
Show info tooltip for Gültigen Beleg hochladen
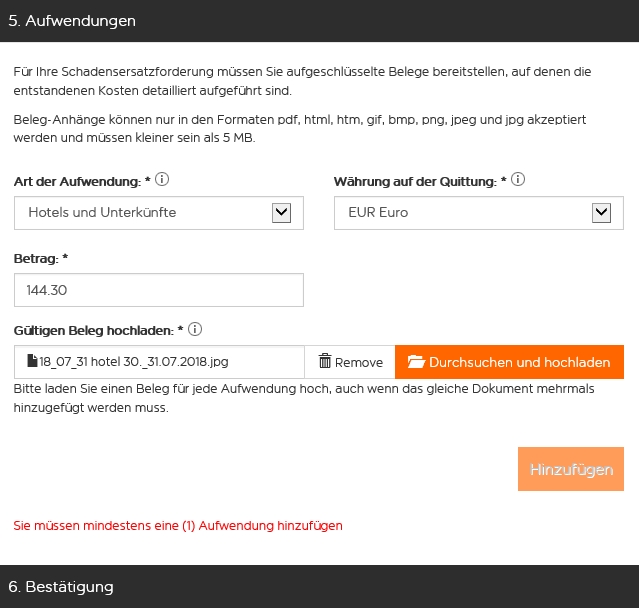pos(195,329)
